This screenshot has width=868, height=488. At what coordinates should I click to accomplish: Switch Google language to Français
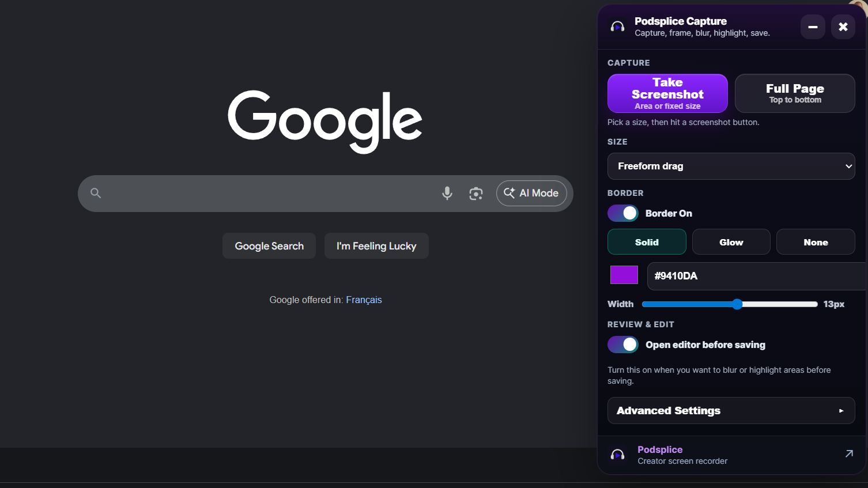(364, 300)
